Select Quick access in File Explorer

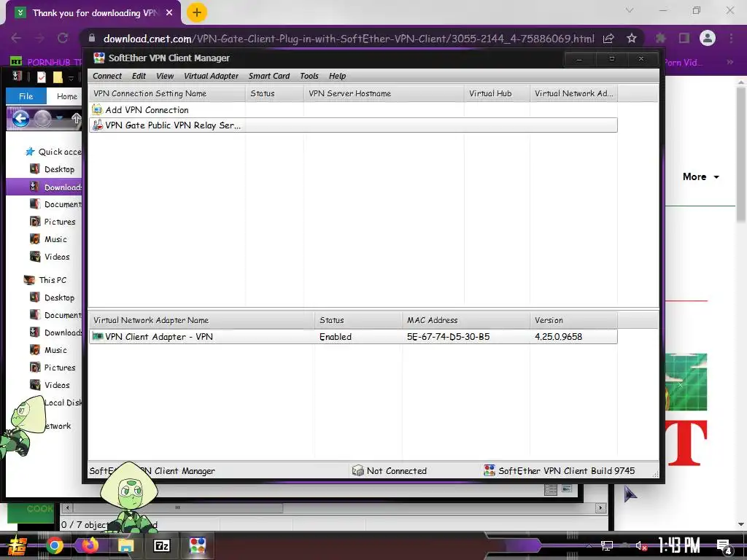click(53, 152)
